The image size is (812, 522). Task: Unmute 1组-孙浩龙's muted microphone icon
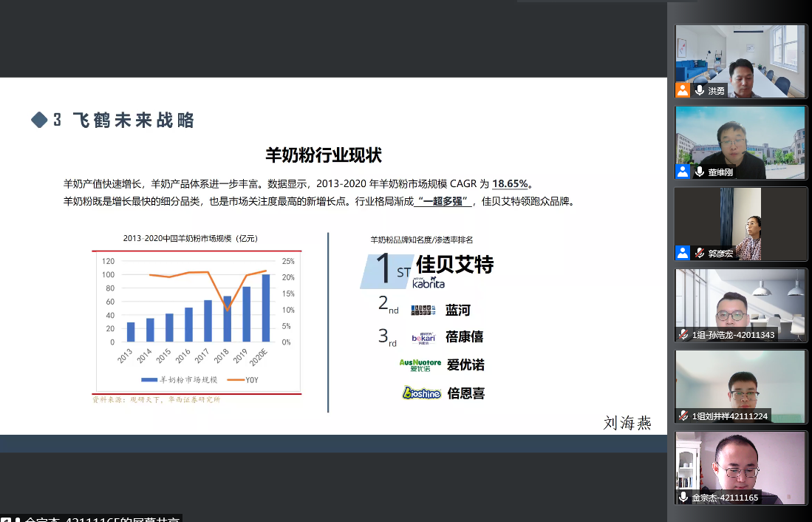coord(684,334)
